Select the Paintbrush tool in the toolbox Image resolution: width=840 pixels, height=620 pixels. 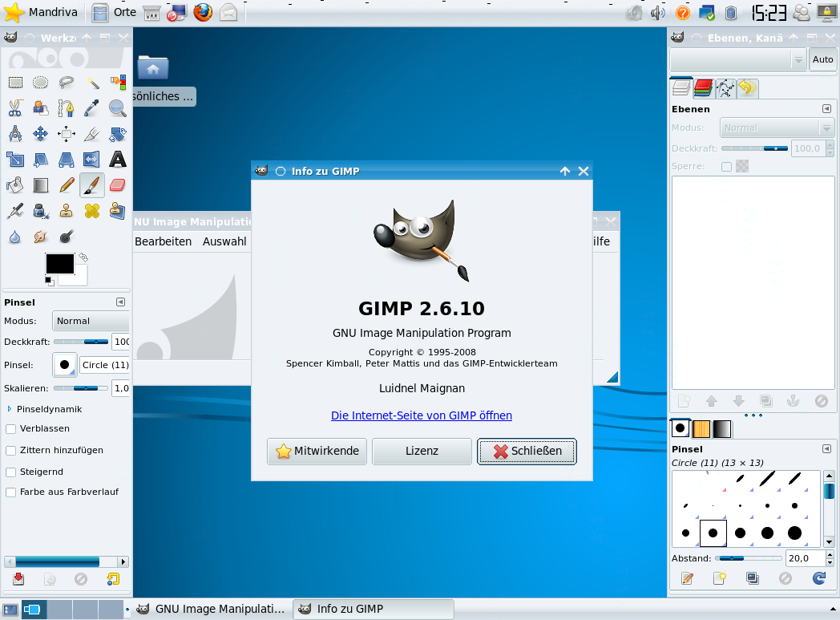tap(91, 184)
